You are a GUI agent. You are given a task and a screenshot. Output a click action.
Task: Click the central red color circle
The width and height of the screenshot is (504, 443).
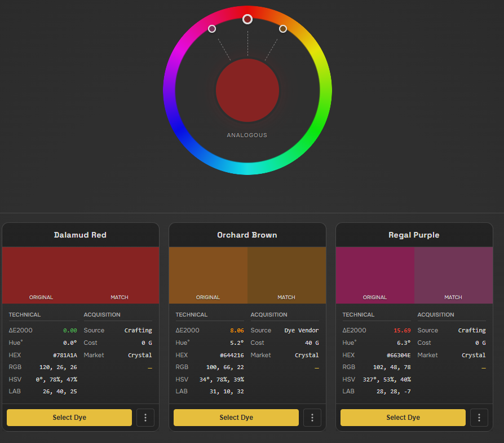(247, 90)
